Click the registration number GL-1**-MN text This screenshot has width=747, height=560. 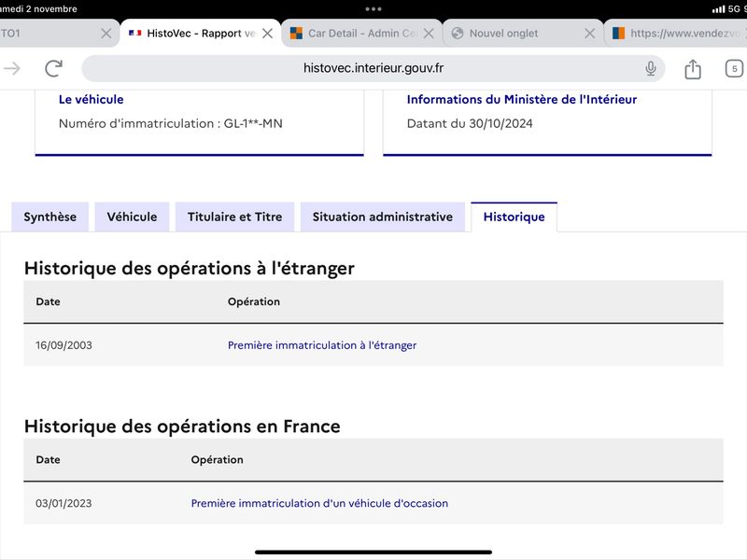tap(253, 124)
